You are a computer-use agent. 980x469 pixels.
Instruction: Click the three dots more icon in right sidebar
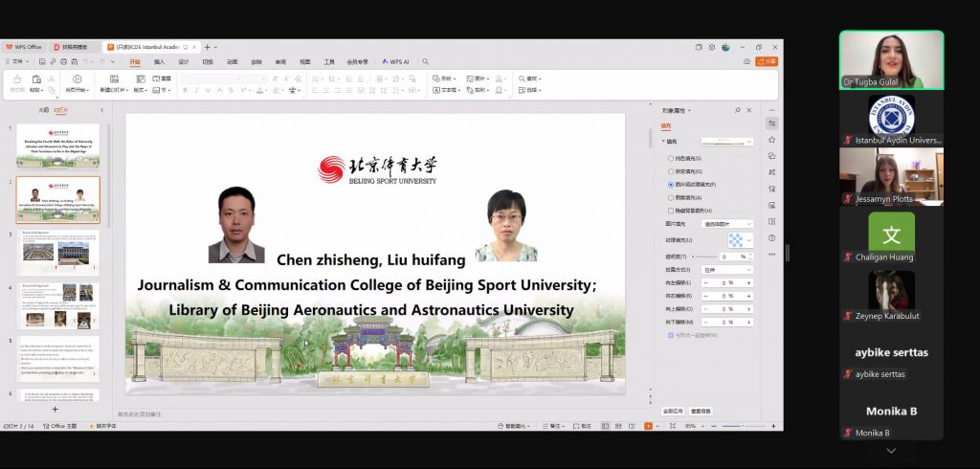click(772, 254)
